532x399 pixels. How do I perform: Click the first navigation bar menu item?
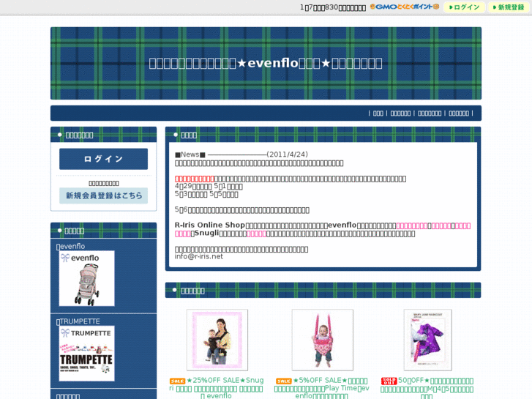[x=378, y=113]
